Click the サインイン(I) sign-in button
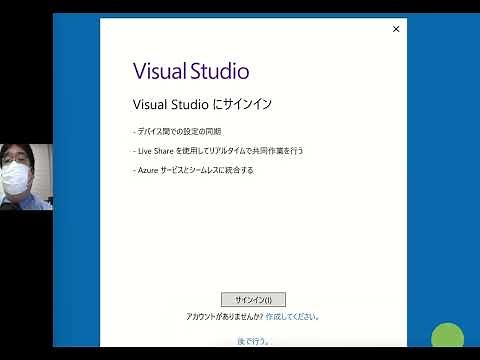 pyautogui.click(x=253, y=299)
